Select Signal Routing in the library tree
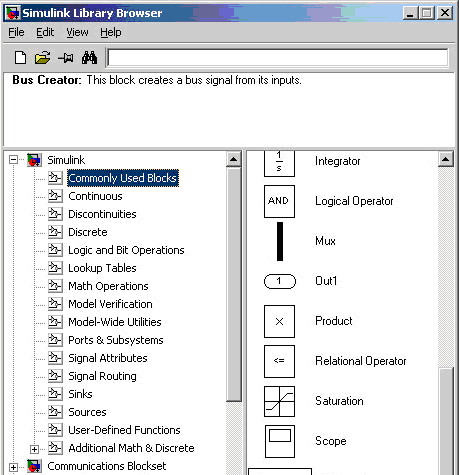Image resolution: width=459 pixels, height=475 pixels. (102, 376)
